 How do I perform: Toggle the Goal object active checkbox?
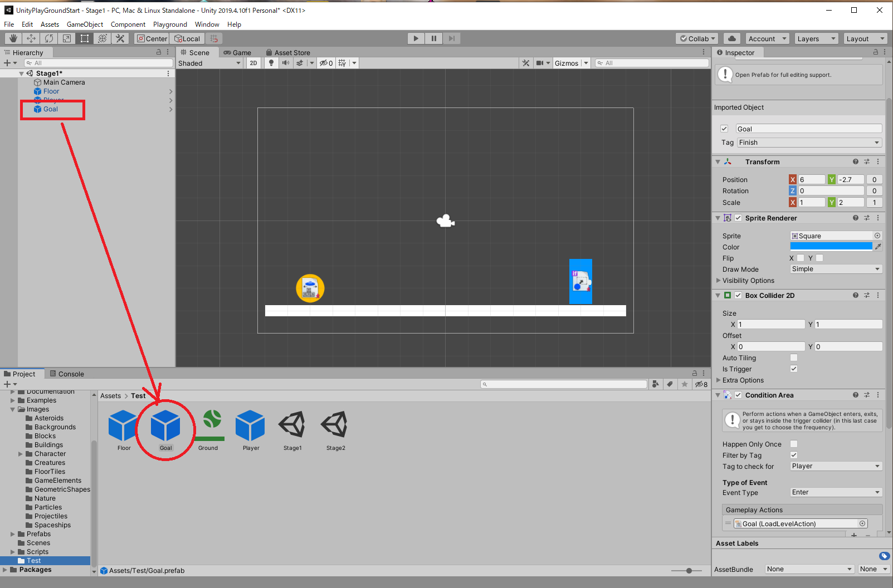pos(724,129)
